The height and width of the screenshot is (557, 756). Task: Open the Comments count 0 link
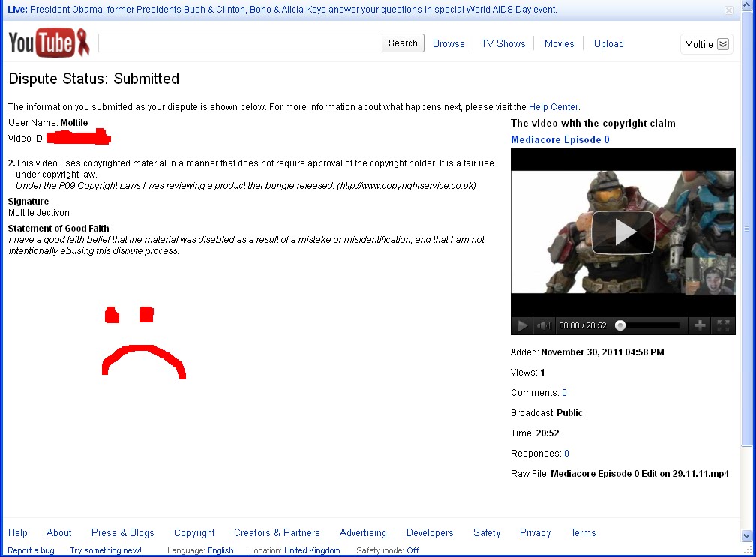tap(564, 393)
